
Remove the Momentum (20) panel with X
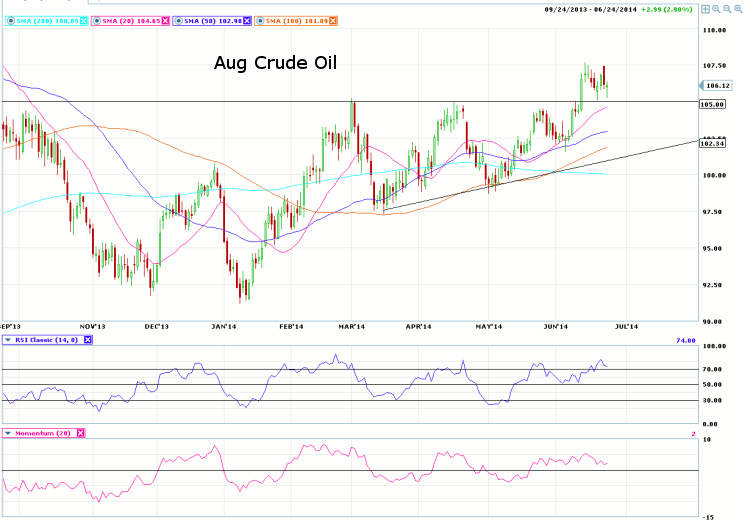click(80, 433)
